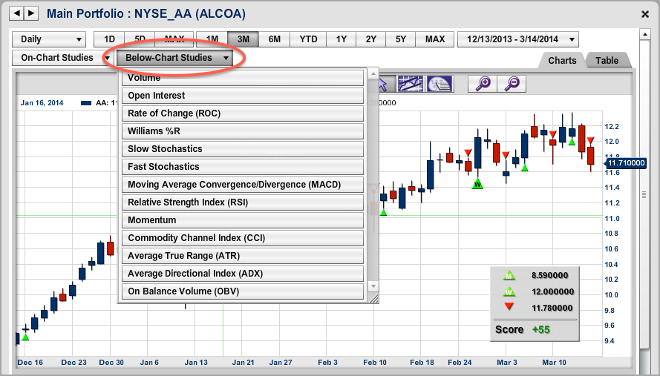Close the Main Portfolio chart window
The width and height of the screenshot is (660, 376).
click(645, 14)
